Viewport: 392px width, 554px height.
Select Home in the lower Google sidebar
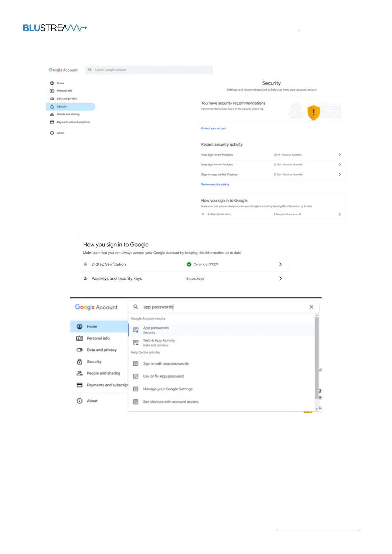point(92,327)
